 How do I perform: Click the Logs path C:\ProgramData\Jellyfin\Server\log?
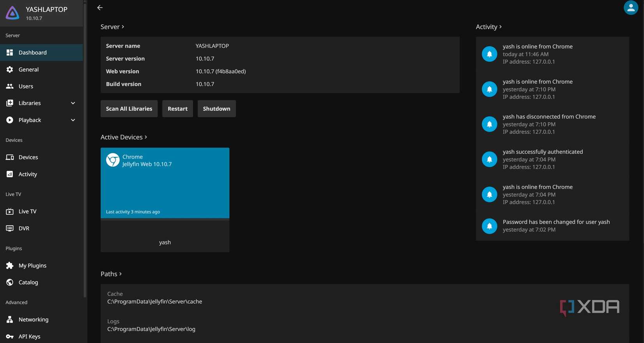point(151,329)
